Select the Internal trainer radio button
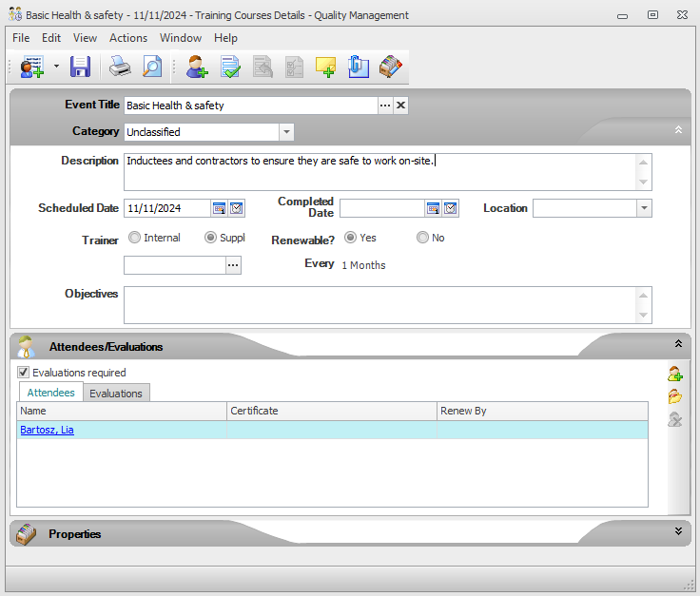The image size is (700, 596). [134, 238]
